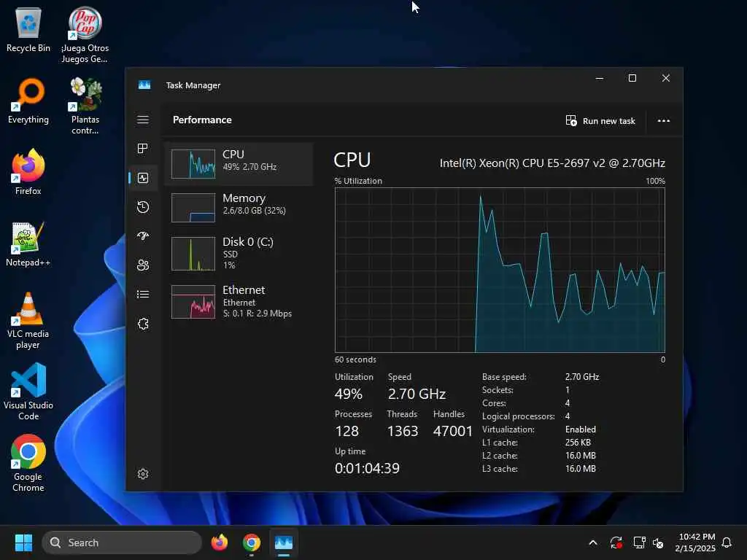Click the Ethernet mini graph thumbnail
Screen dimensions: 747x560
[x=193, y=302]
